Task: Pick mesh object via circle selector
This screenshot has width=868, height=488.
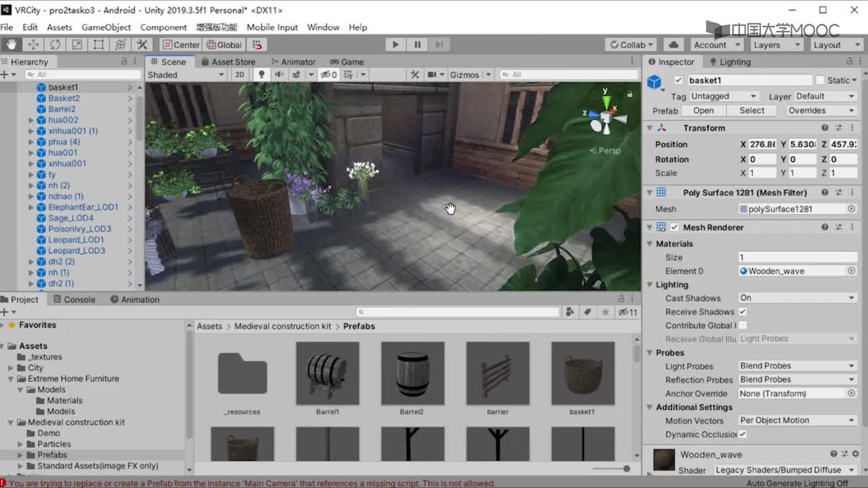Action: pos(852,209)
